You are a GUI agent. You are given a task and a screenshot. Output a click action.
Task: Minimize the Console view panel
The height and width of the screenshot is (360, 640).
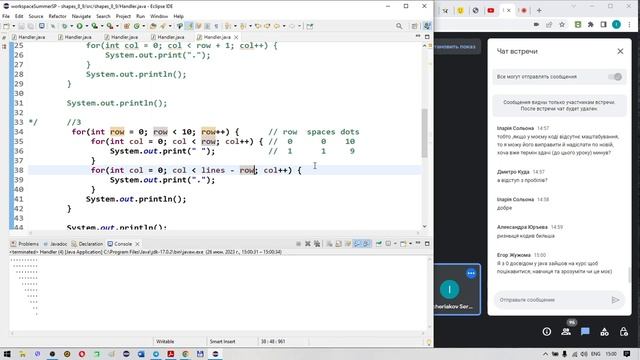click(418, 243)
